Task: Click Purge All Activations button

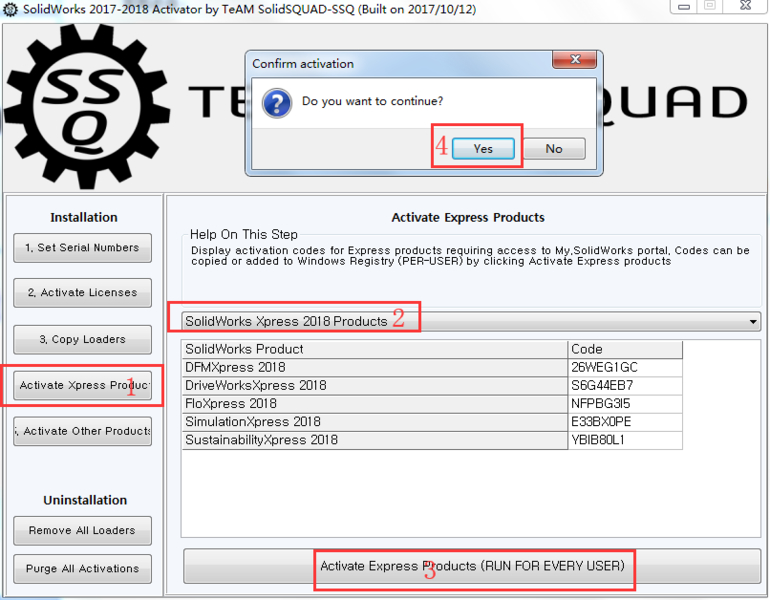Action: pos(82,569)
